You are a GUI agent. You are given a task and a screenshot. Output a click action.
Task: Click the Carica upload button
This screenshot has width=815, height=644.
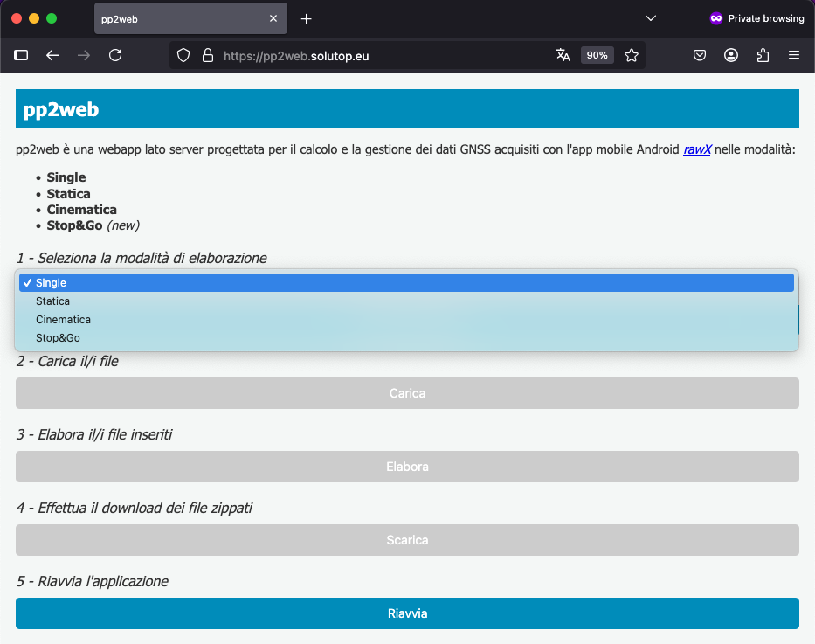point(407,393)
